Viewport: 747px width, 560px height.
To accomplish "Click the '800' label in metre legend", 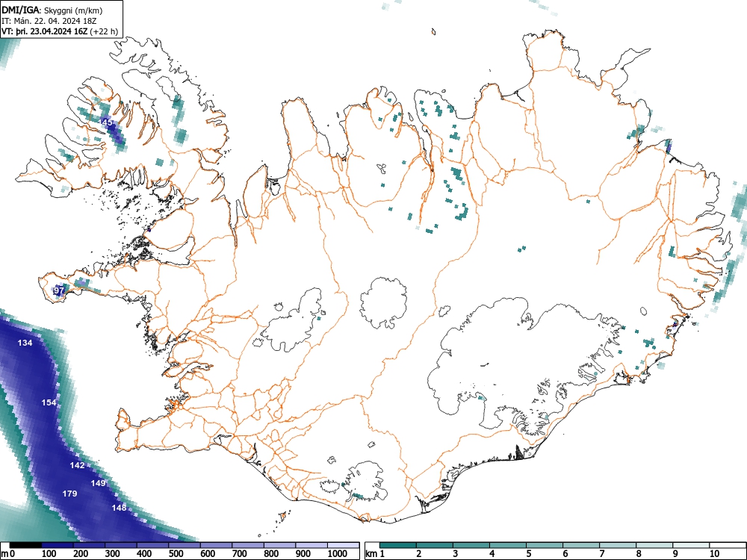I will point(271,554).
